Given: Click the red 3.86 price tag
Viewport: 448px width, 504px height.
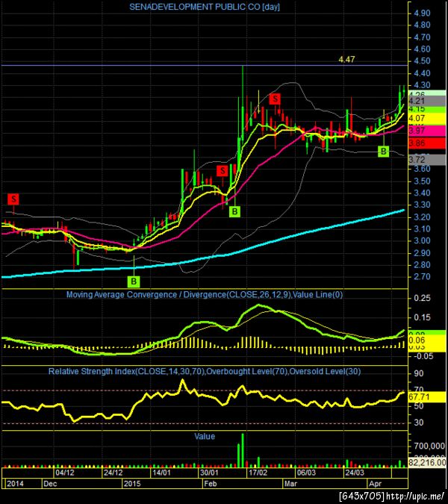Looking at the screenshot, I should [426, 143].
